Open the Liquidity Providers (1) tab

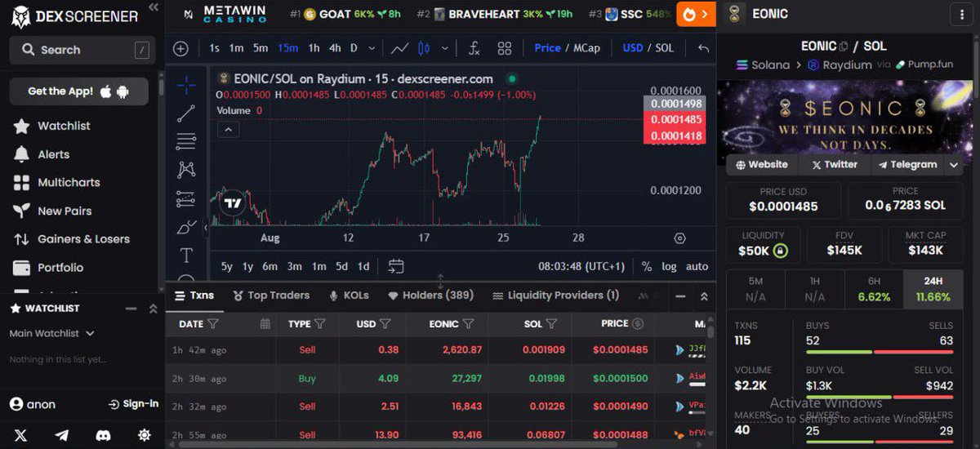[x=555, y=296]
